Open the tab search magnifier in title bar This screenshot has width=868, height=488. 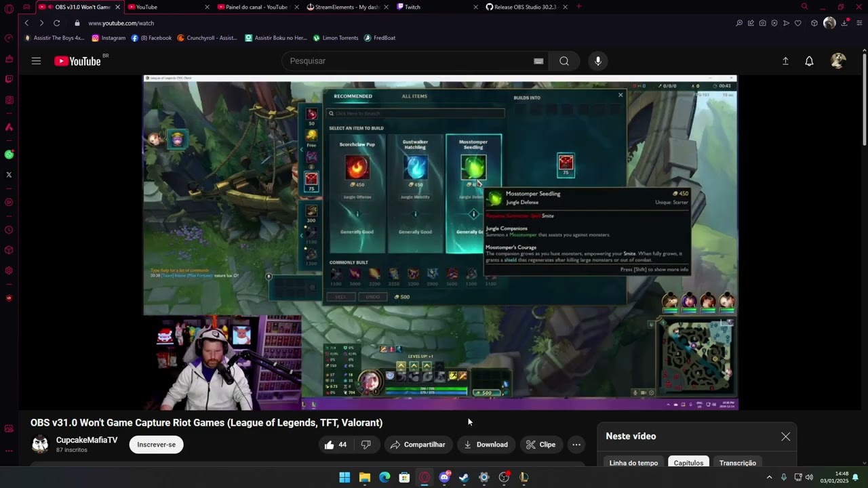click(x=804, y=7)
